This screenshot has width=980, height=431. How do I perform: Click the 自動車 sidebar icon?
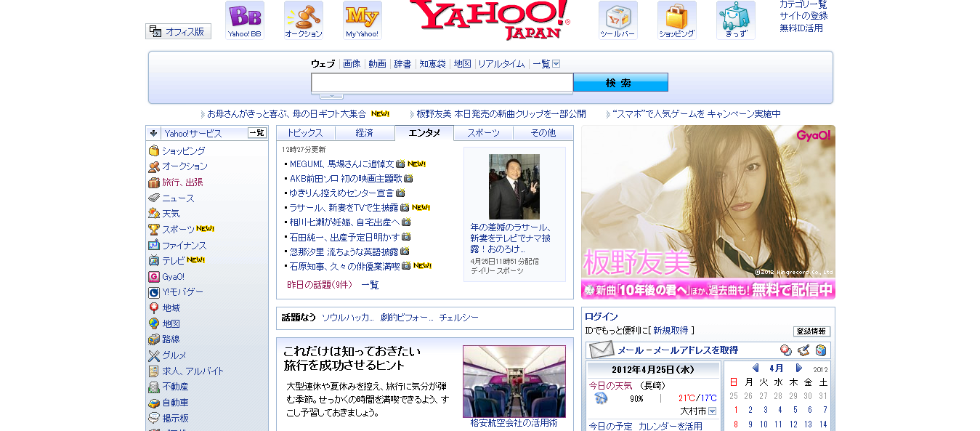pyautogui.click(x=154, y=403)
